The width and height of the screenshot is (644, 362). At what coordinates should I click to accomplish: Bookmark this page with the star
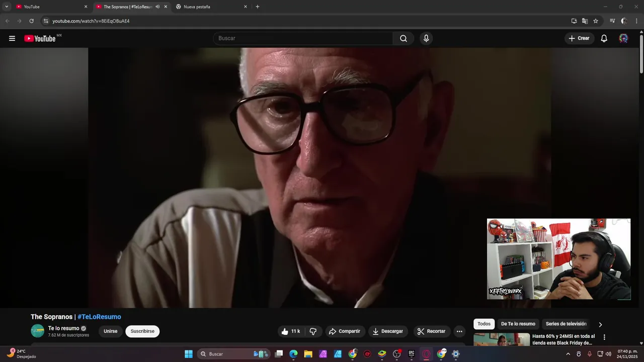[596, 21]
